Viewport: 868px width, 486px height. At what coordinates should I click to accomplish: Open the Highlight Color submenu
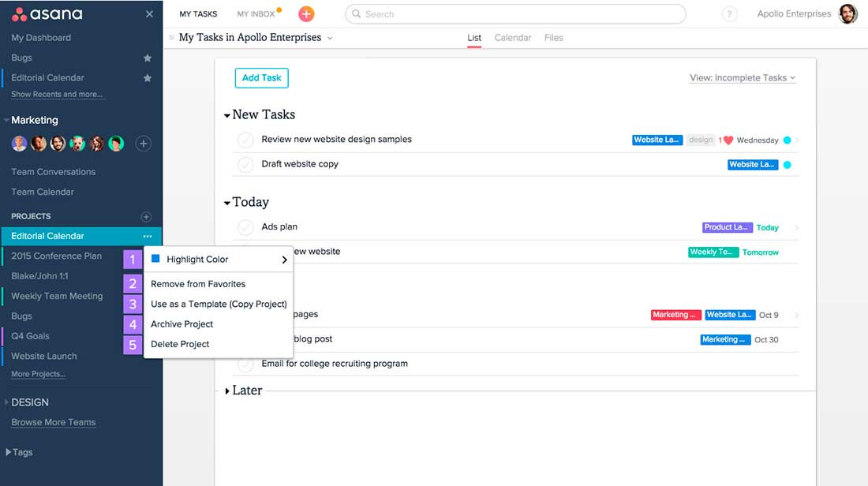pyautogui.click(x=218, y=260)
